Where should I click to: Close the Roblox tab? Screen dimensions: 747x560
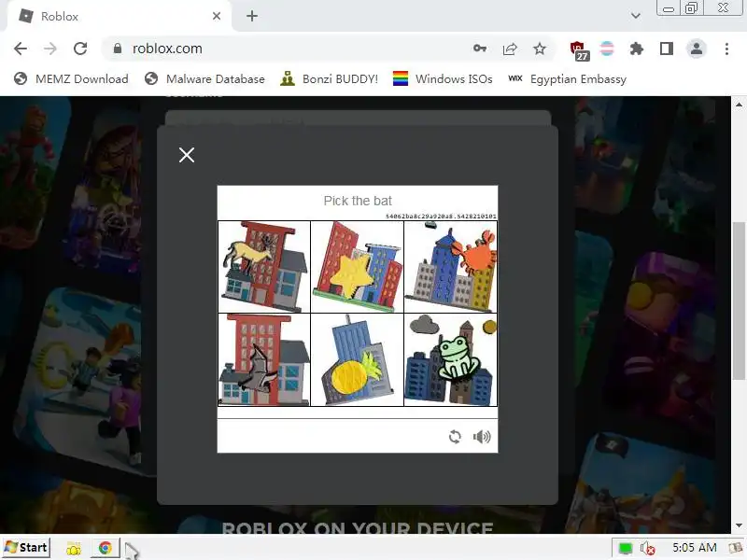[217, 16]
